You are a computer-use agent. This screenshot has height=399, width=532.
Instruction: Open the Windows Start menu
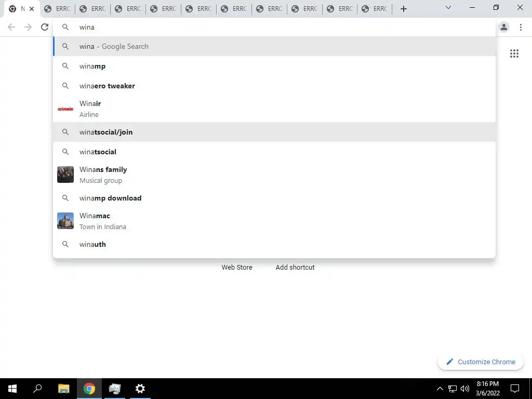[12, 389]
